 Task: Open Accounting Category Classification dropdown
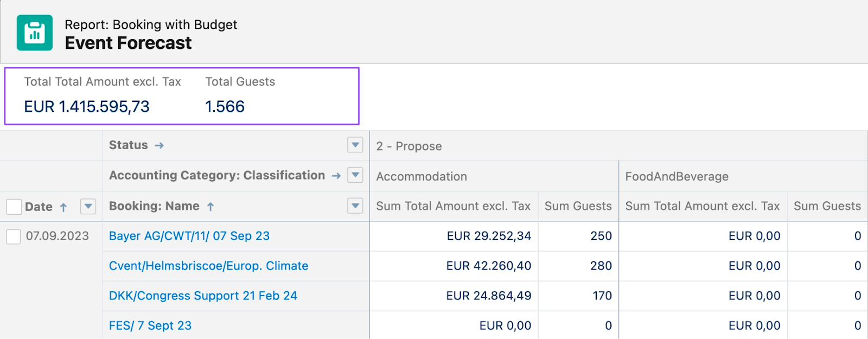(x=355, y=175)
